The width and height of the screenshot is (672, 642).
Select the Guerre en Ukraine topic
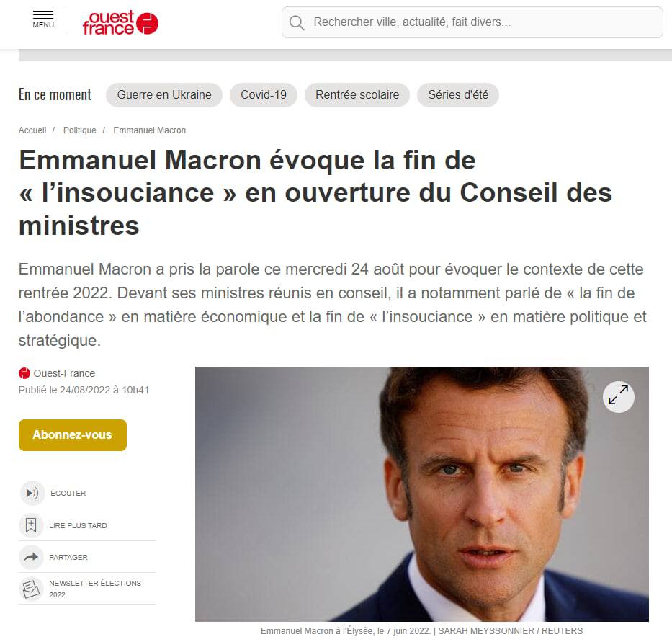[164, 95]
